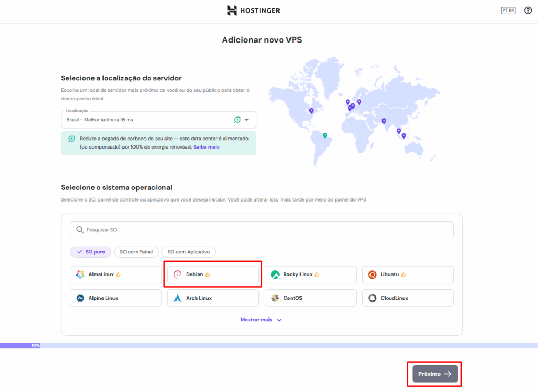Click the leaf icon in the green notice
The image size is (538, 392).
pyautogui.click(x=71, y=139)
